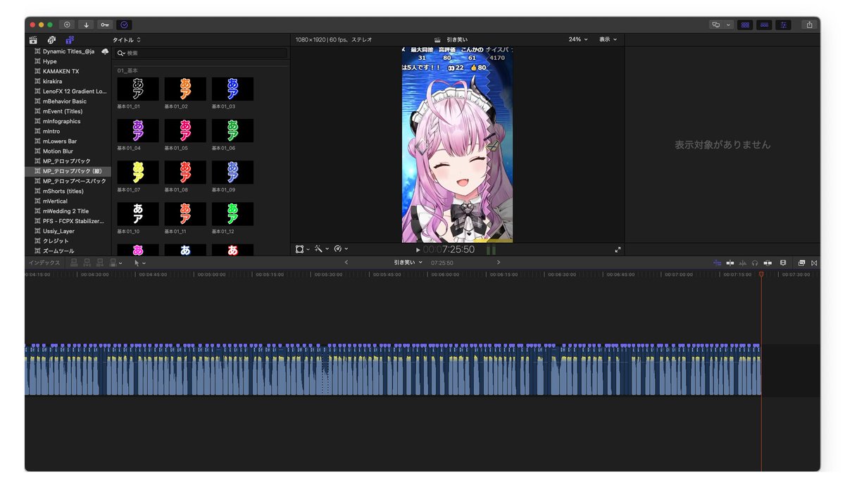The width and height of the screenshot is (845, 504).
Task: Show the photos and audio sidebar
Action: tap(52, 40)
